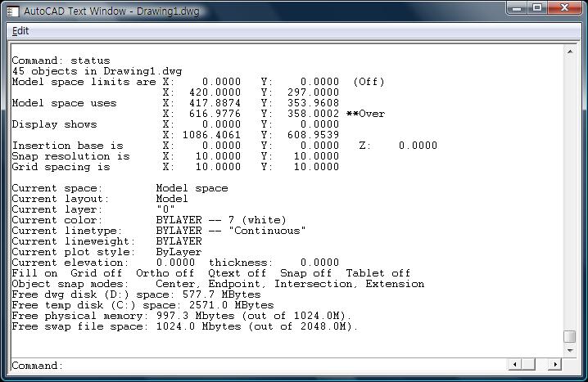Image resolution: width=588 pixels, height=382 pixels.
Task: Click the 'Free physical memory' line
Action: [182, 316]
